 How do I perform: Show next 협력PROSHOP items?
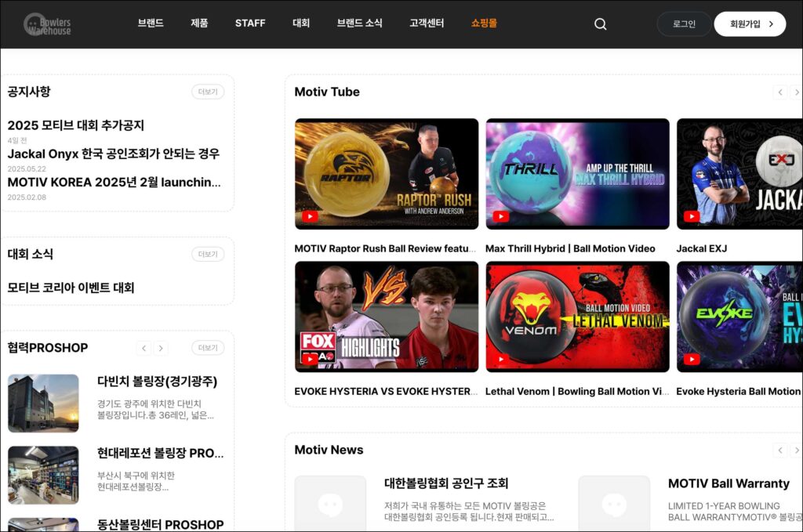pyautogui.click(x=161, y=349)
